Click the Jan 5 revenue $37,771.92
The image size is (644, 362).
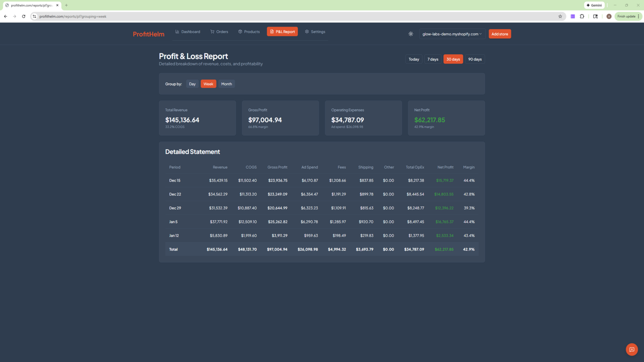point(219,222)
